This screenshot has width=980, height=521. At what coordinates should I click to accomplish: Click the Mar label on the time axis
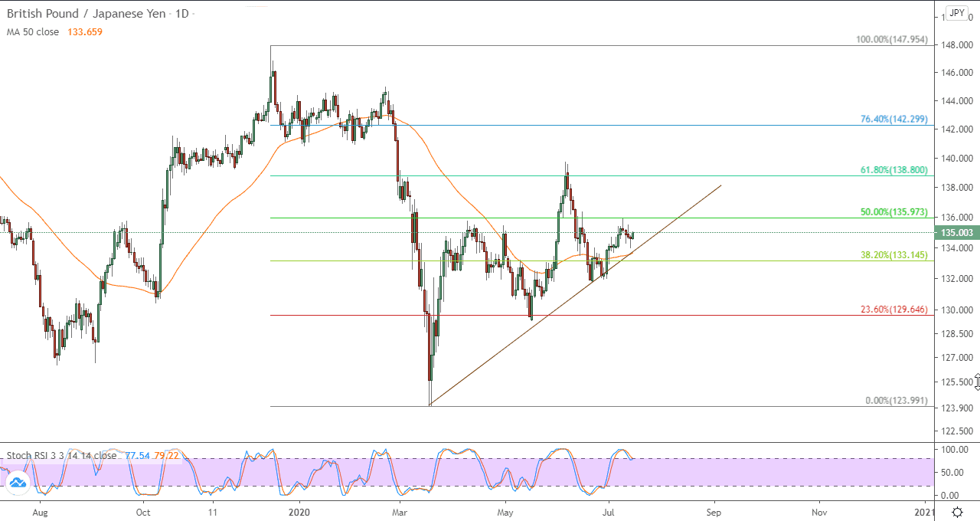(400, 511)
